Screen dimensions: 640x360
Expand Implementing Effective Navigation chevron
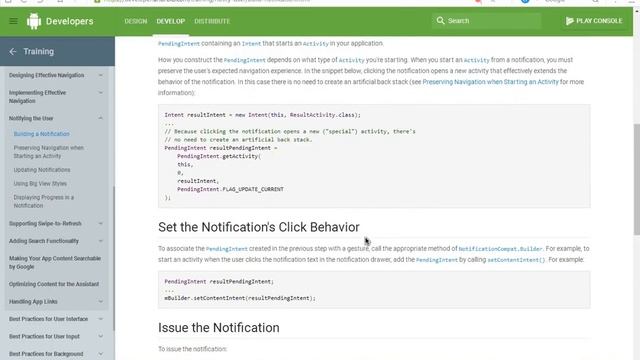click(100, 93)
